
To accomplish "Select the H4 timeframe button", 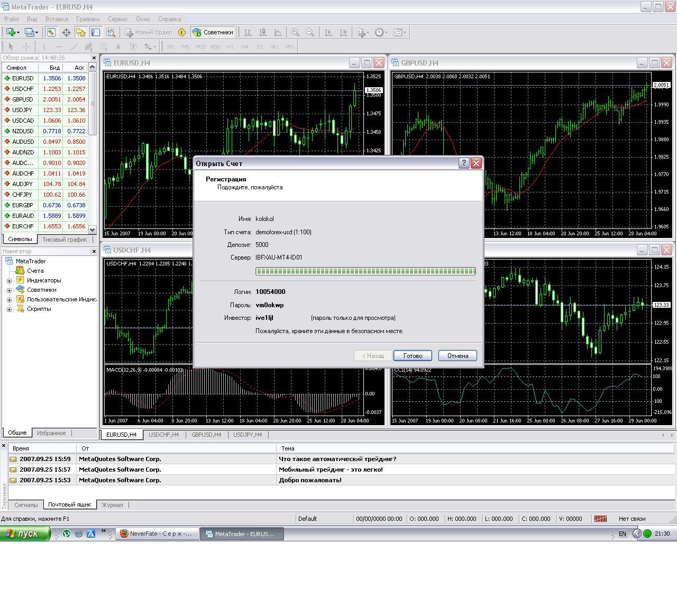I will click(x=245, y=47).
